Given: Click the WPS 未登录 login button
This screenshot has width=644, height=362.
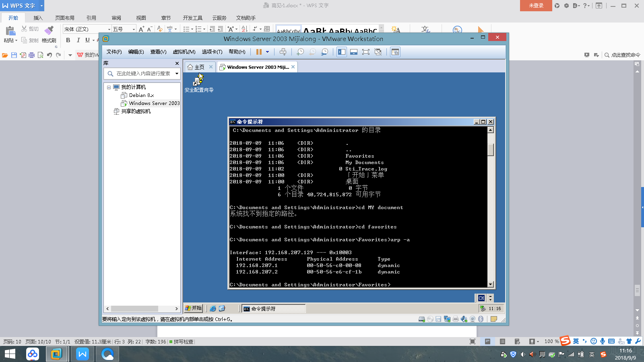Looking at the screenshot, I should click(x=536, y=6).
